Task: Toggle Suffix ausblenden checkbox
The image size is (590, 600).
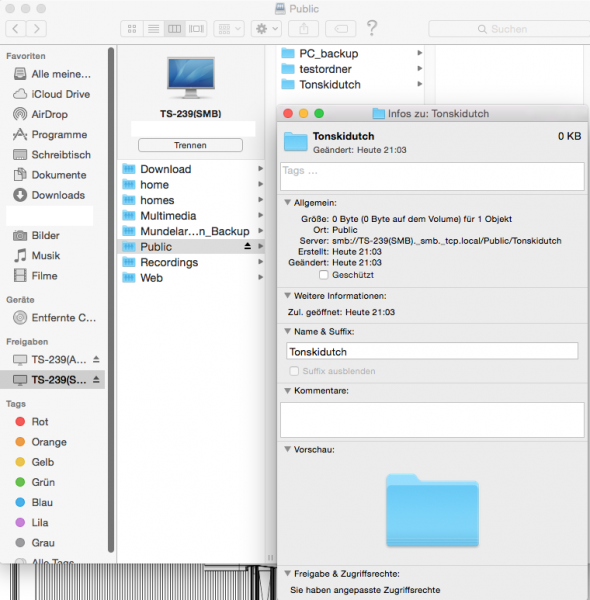Action: (294, 371)
